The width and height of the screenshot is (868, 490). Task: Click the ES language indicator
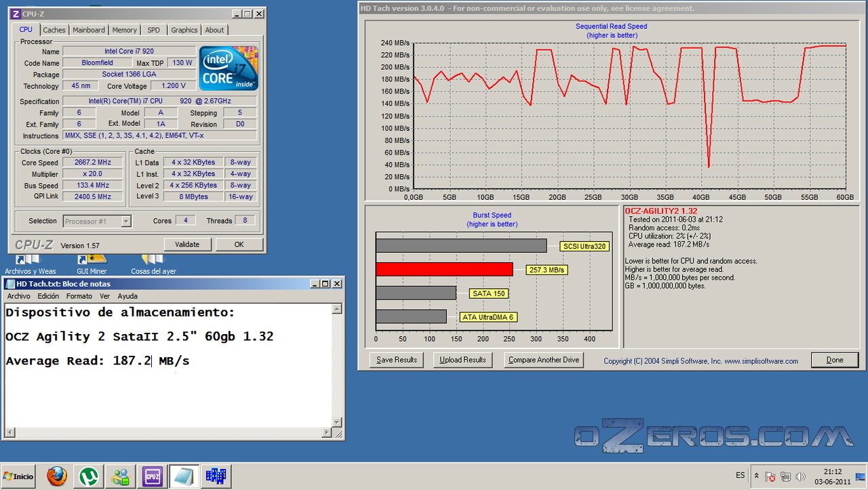740,476
